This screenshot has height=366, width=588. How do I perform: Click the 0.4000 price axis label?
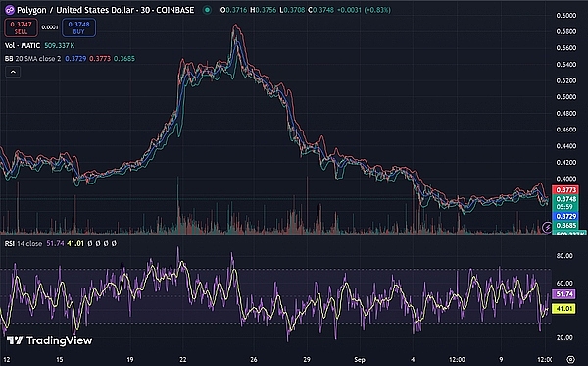click(565, 179)
